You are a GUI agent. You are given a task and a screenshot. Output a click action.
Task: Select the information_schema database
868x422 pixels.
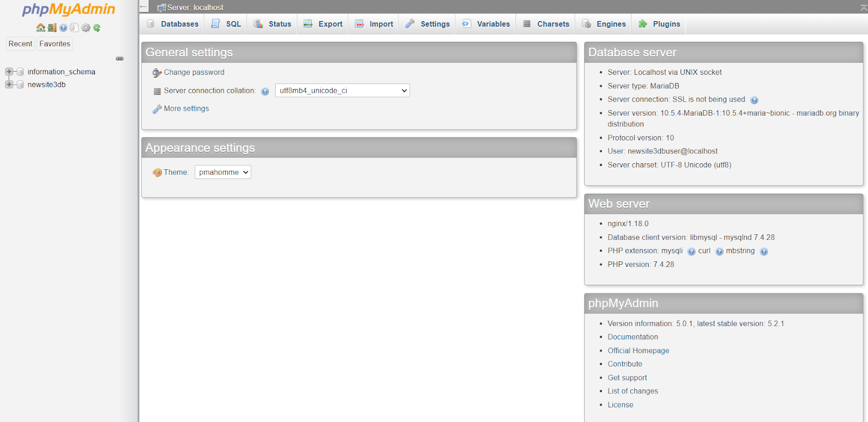click(x=61, y=72)
